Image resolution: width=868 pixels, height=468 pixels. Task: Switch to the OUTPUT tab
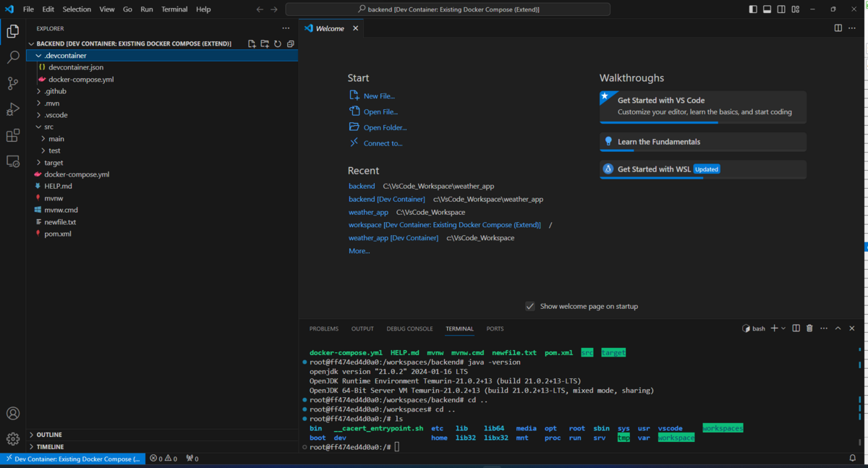[362, 328]
